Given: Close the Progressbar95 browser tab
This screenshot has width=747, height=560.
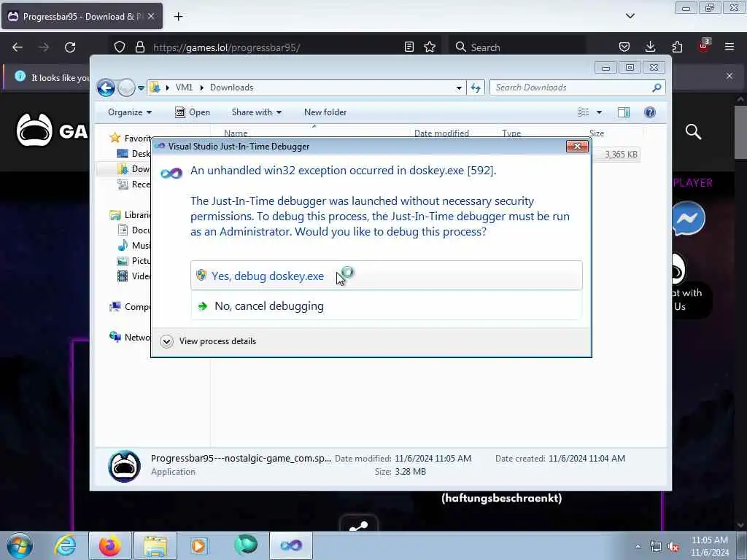Looking at the screenshot, I should tap(150, 17).
